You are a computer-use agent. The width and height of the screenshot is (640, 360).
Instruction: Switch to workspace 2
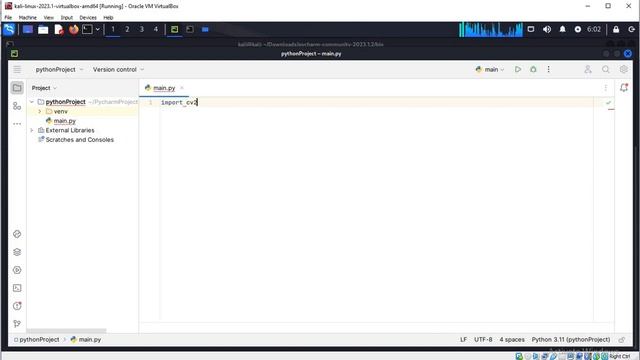[127, 29]
